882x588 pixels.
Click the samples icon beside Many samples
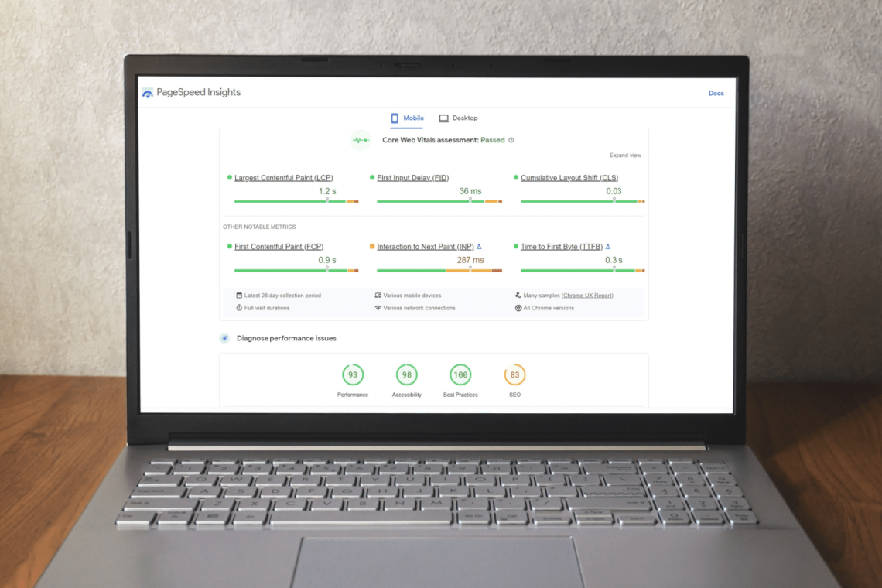(x=518, y=296)
